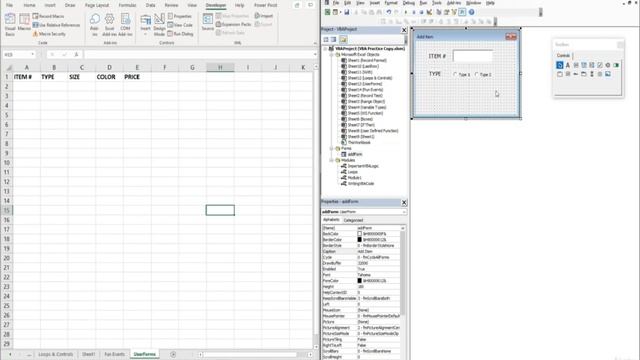
Task: Pick the Select Objects arrow in Toolbox
Action: pyautogui.click(x=560, y=65)
